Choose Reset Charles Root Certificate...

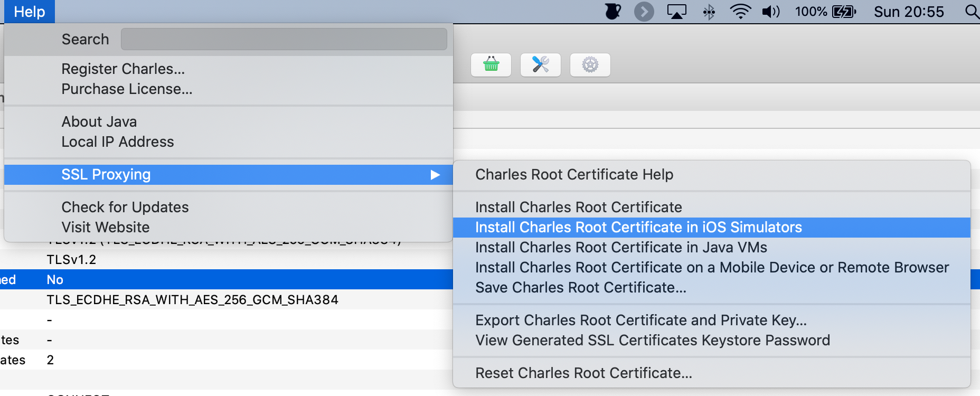click(712, 373)
